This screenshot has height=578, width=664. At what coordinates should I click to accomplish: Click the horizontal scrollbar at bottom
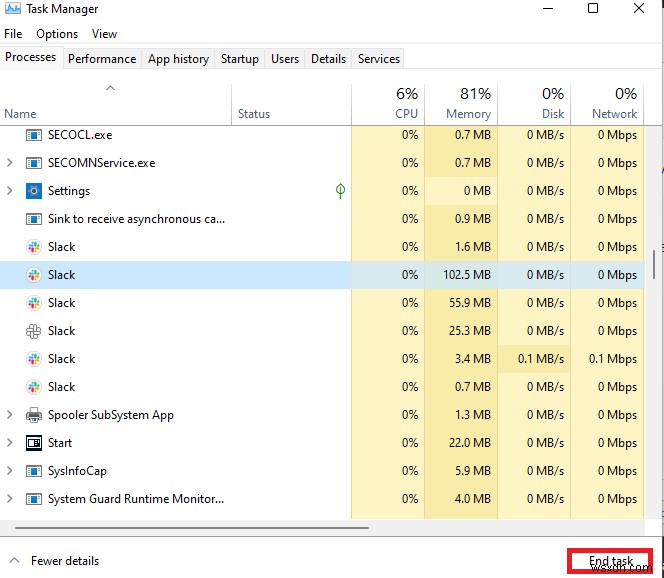click(x=192, y=528)
